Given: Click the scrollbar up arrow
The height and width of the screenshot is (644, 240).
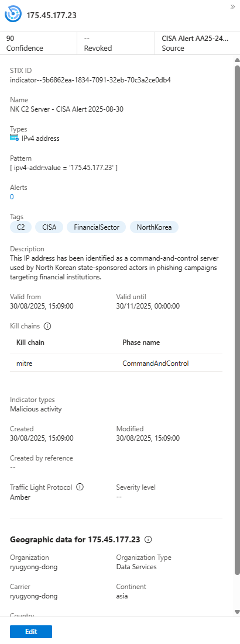Looking at the screenshot, I should [236, 60].
